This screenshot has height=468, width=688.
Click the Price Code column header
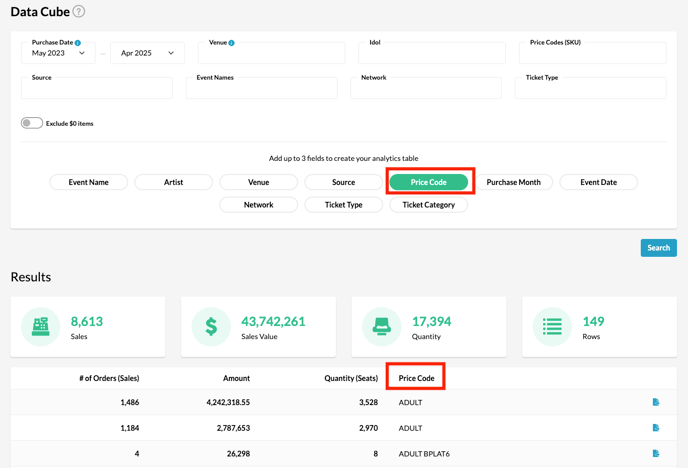[x=416, y=378]
